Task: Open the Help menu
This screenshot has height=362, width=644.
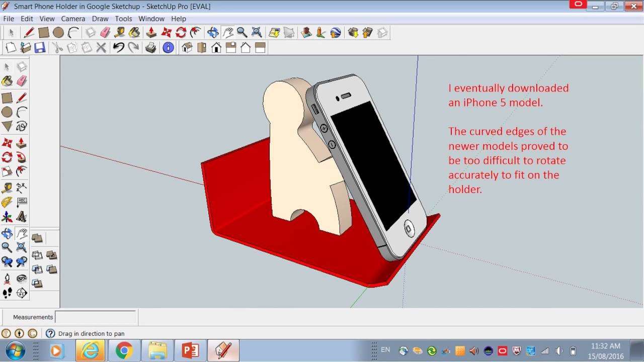Action: pos(179,19)
